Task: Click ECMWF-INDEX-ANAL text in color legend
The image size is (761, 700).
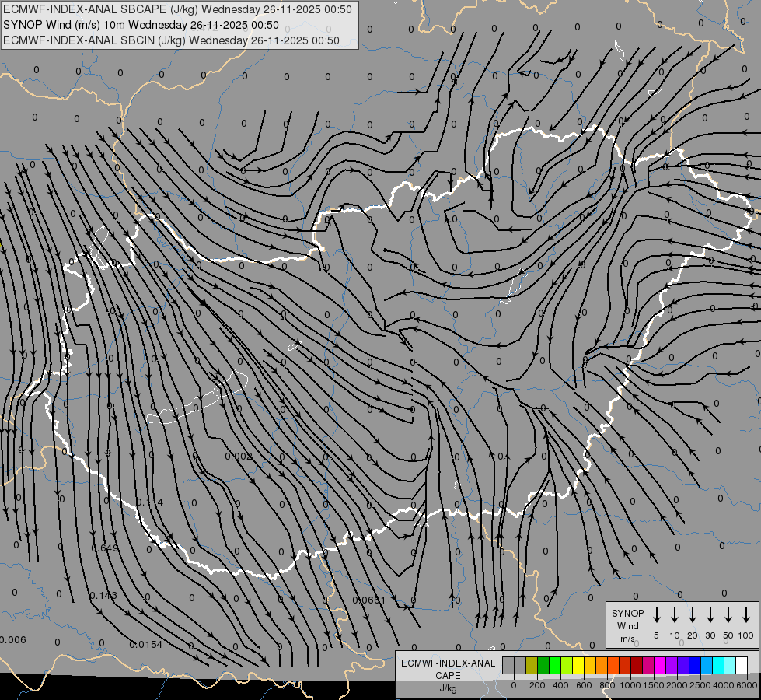Action: [x=448, y=663]
